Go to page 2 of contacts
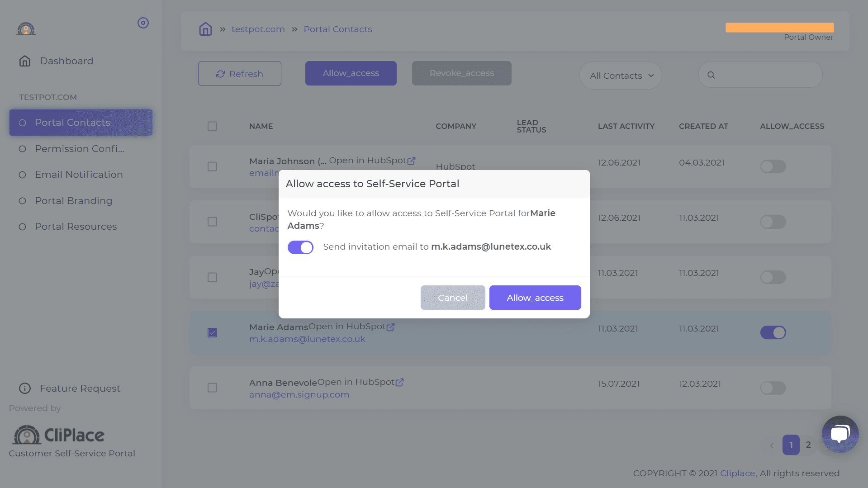Image resolution: width=868 pixels, height=488 pixels. [x=808, y=445]
